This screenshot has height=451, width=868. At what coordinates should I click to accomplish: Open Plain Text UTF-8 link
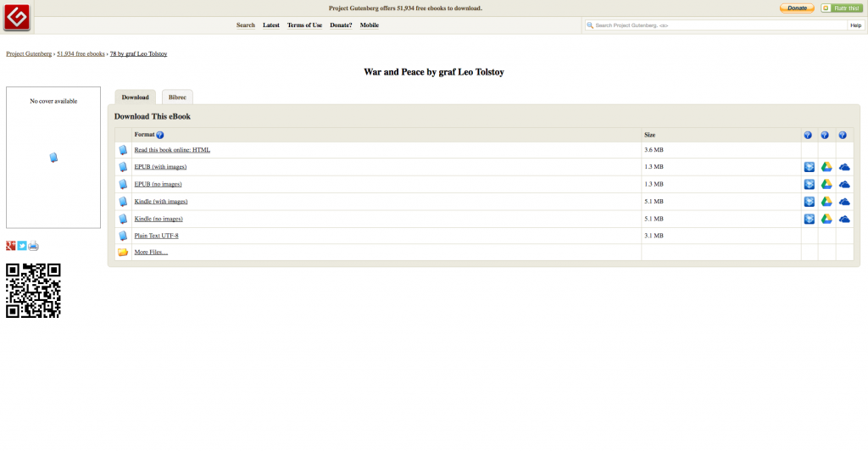click(x=156, y=236)
